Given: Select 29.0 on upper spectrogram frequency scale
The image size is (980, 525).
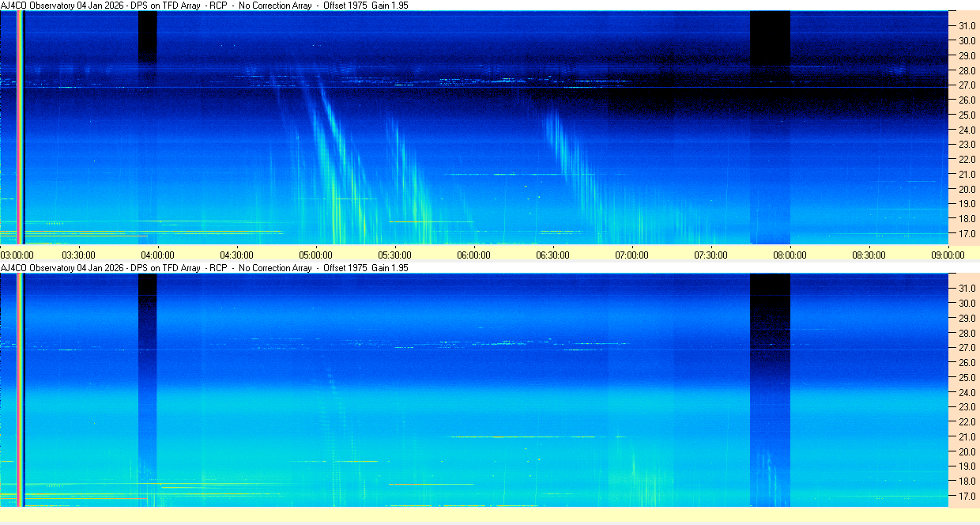Looking at the screenshot, I should (967, 55).
